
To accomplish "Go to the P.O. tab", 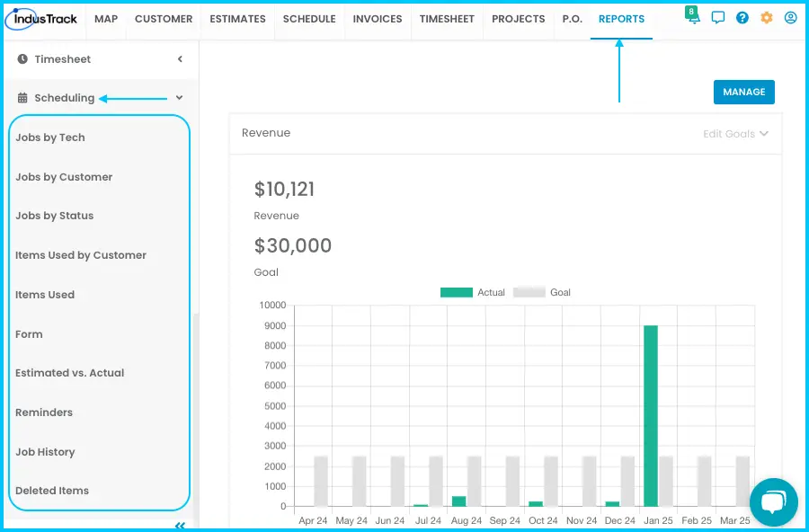I will tap(573, 19).
